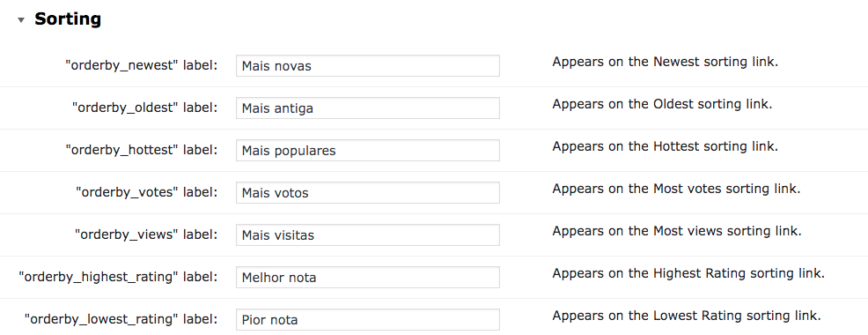Viewport: 868px width, 335px height.
Task: Select the Mais antiga text field
Action: 368,108
